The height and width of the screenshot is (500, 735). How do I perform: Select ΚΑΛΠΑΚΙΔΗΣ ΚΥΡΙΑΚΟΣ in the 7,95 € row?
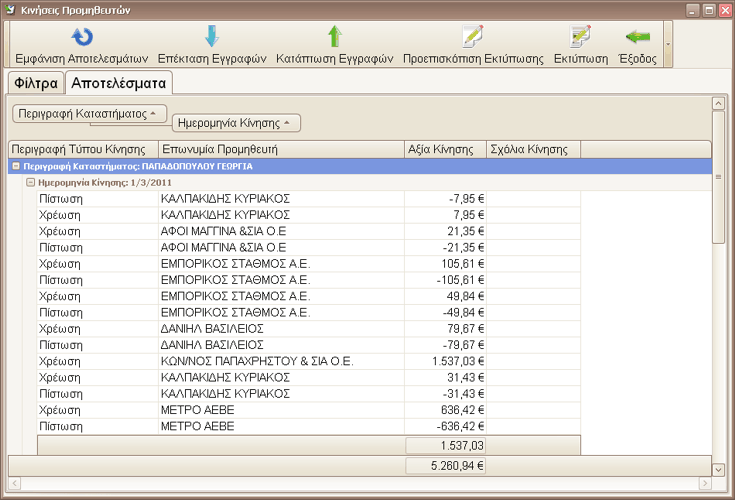(x=281, y=215)
